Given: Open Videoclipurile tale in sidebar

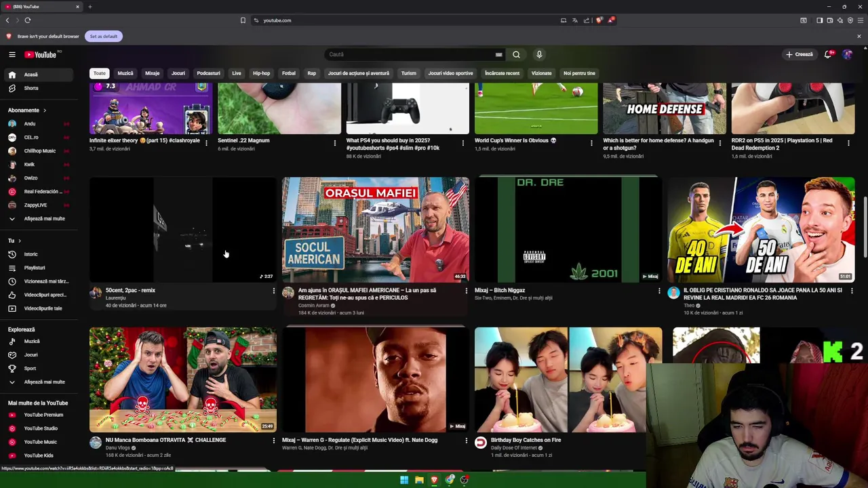Looking at the screenshot, I should [x=37, y=308].
